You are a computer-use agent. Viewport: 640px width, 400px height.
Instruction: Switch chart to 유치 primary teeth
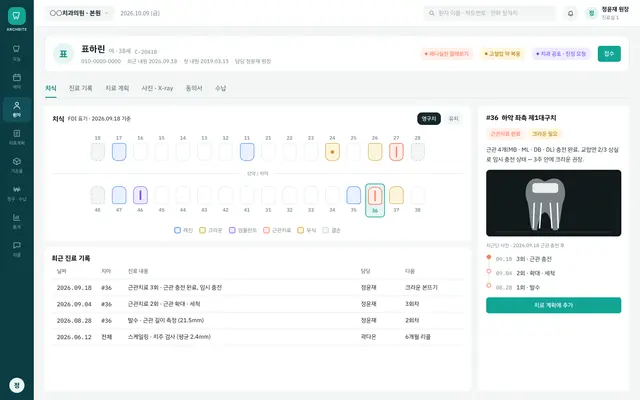pyautogui.click(x=453, y=119)
